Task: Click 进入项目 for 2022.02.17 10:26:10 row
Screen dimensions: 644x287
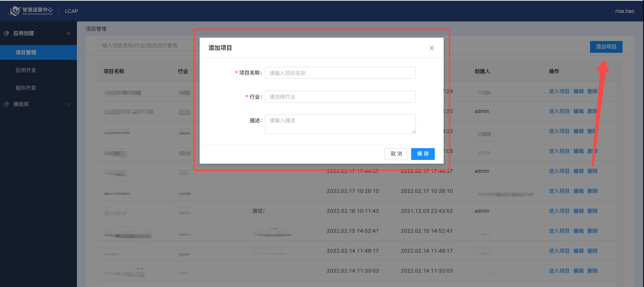Action: (x=559, y=191)
